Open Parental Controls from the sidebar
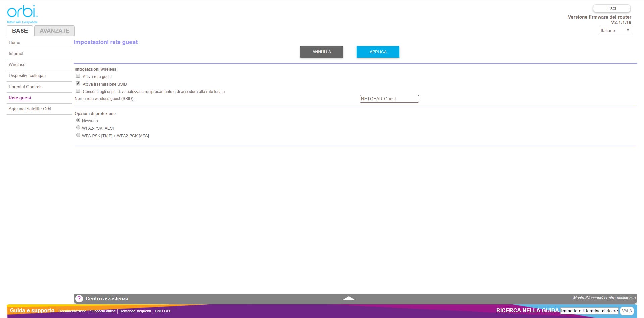 (x=25, y=87)
